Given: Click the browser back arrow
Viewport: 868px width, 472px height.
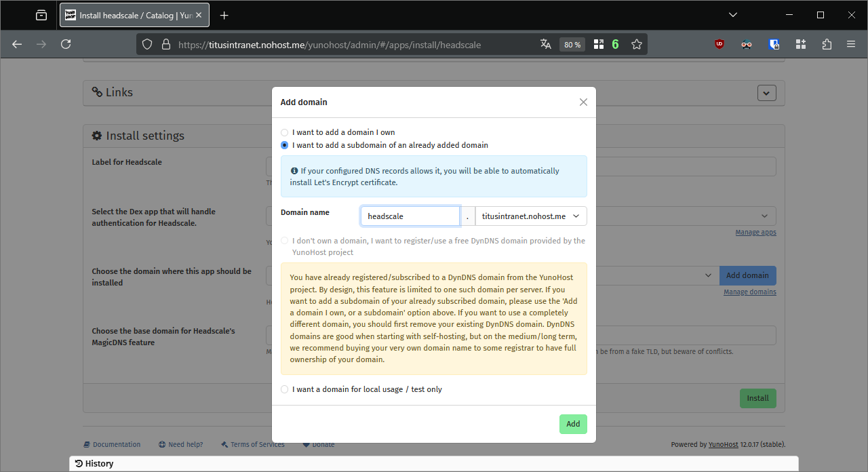Looking at the screenshot, I should pos(17,44).
